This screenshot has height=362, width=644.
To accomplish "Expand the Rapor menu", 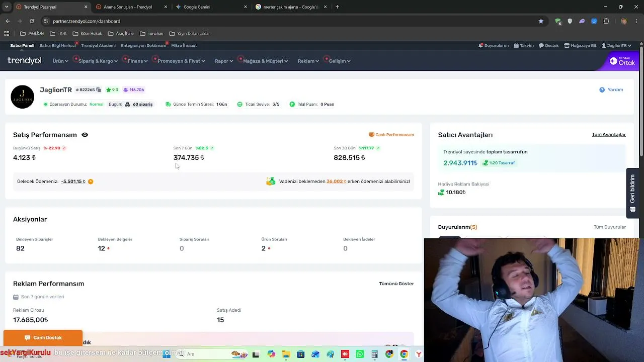I will (x=224, y=61).
